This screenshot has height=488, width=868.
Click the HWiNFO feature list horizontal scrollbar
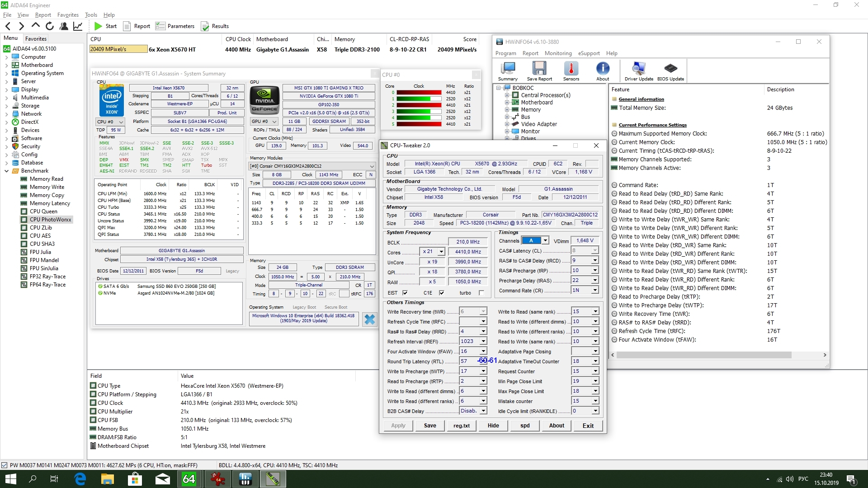coord(703,355)
